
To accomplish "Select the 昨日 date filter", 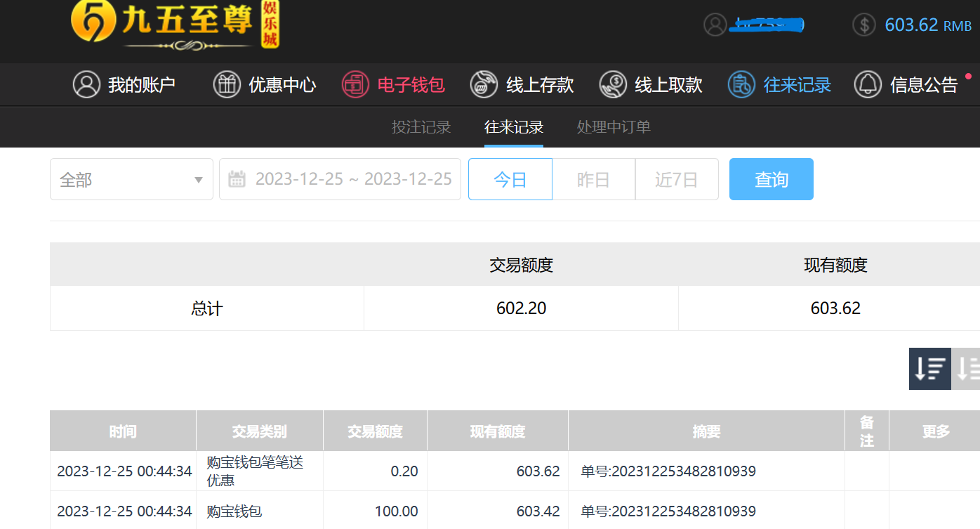I will (x=593, y=179).
